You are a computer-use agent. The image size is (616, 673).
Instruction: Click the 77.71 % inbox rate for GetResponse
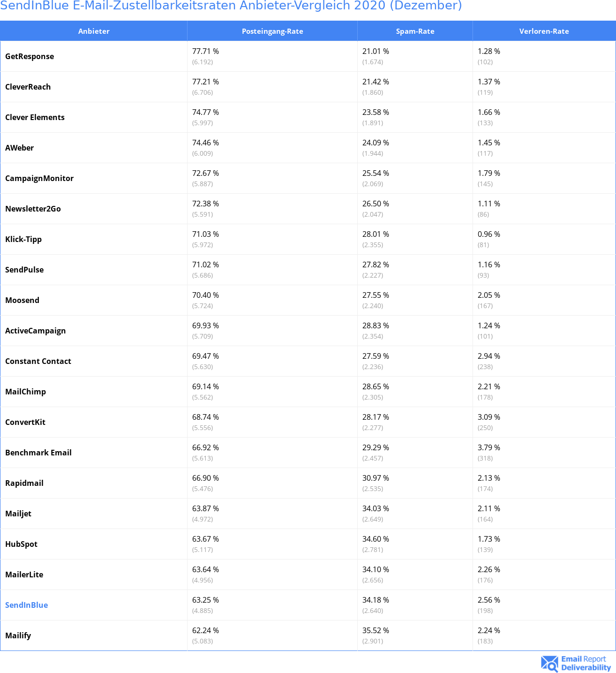click(205, 51)
